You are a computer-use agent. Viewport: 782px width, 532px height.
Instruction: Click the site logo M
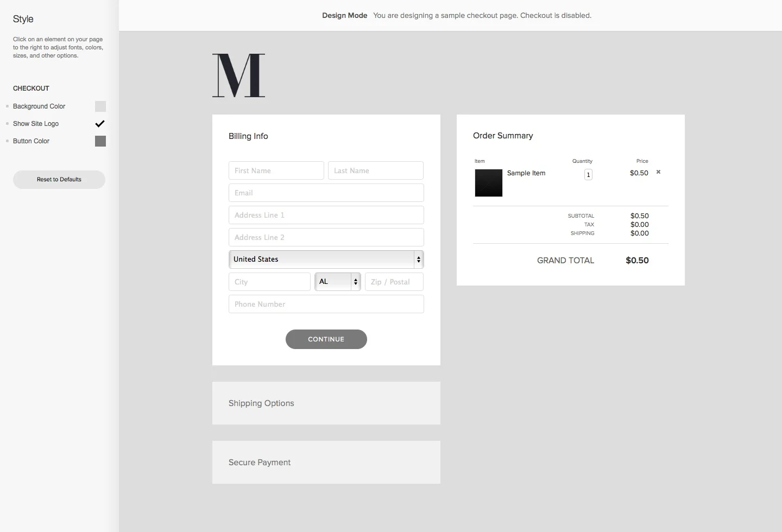[x=238, y=75]
